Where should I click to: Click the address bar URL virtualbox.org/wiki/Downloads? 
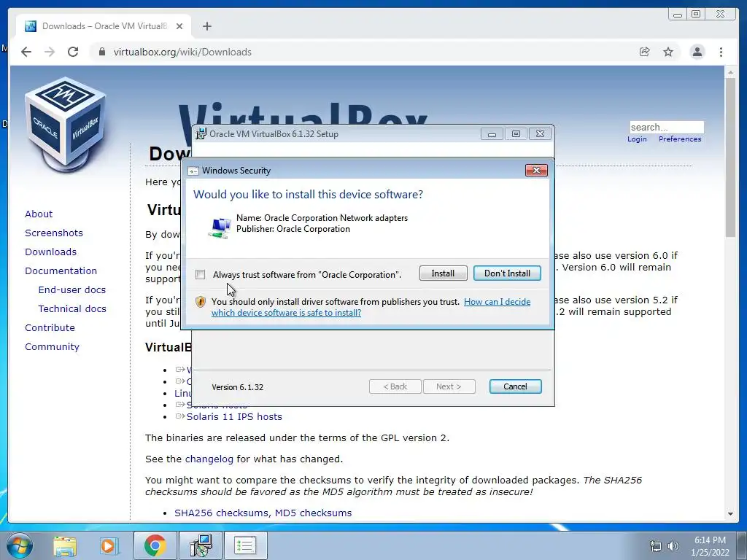pos(182,52)
